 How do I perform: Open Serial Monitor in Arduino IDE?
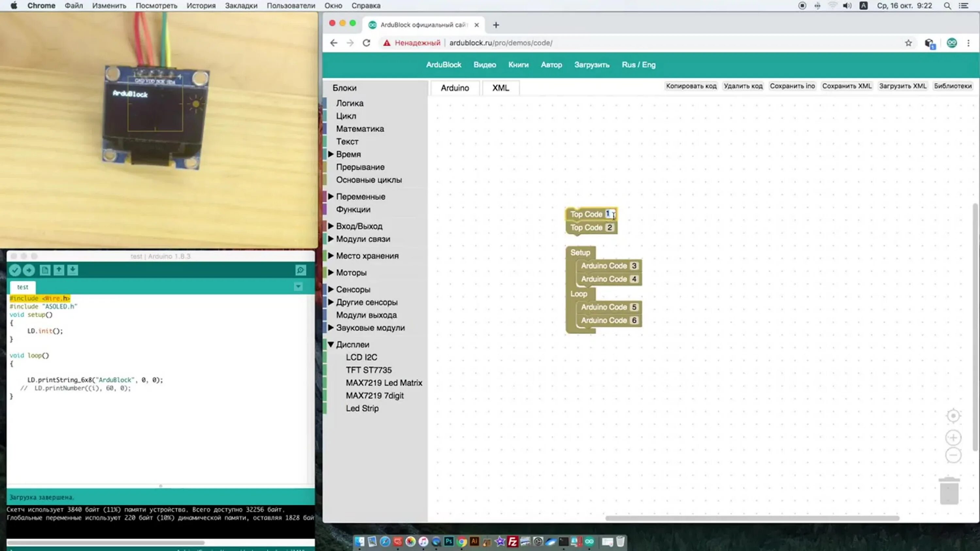[301, 270]
